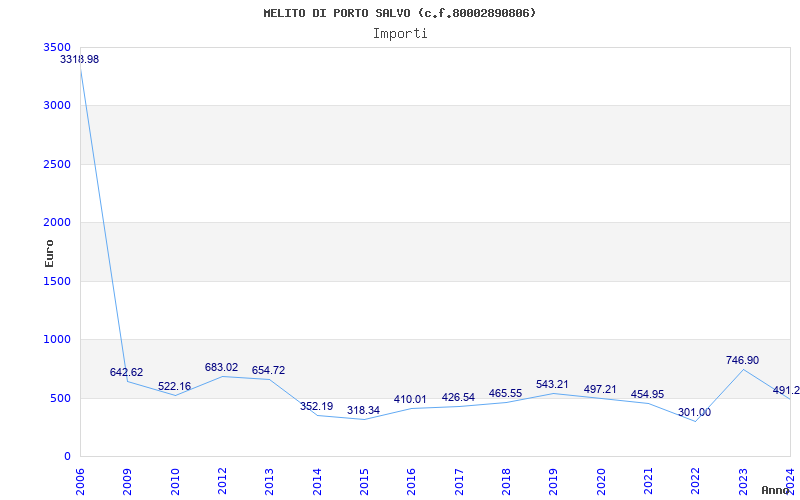The height and width of the screenshot is (500, 800).
Task: Click the x-axis year 2009
Action: pos(128,482)
